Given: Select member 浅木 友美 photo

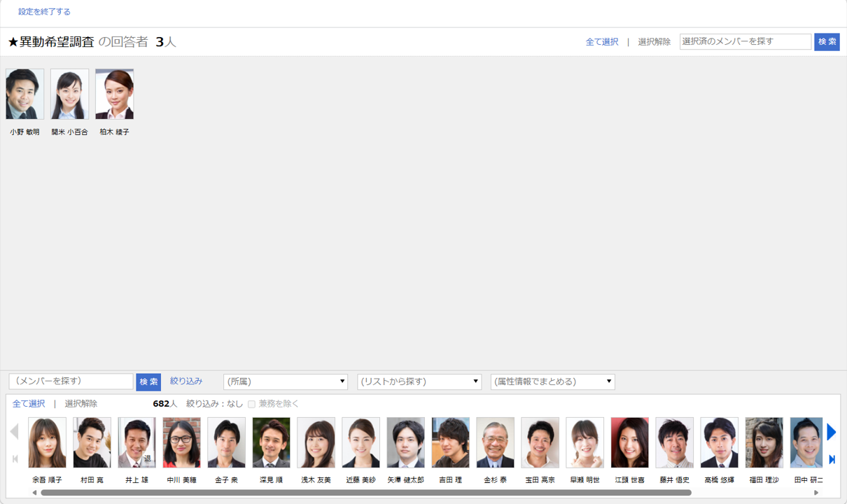Looking at the screenshot, I should 316,442.
